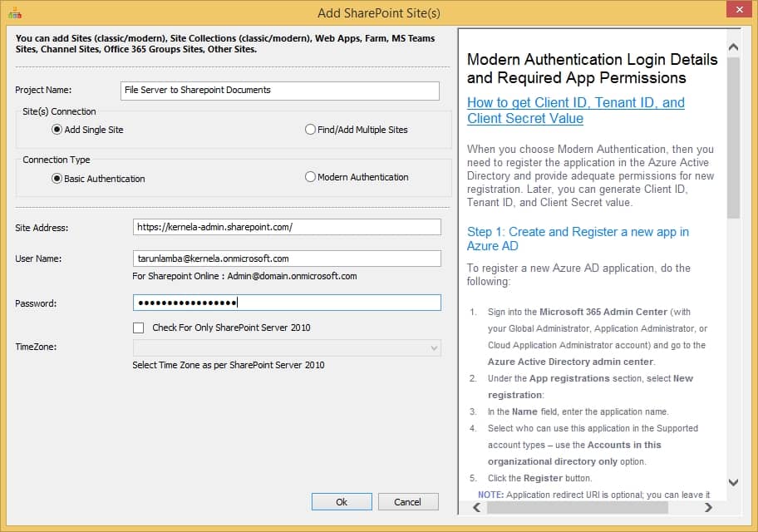Click the Modern Authentication Login Details heading
The height and width of the screenshot is (532, 758).
point(592,69)
